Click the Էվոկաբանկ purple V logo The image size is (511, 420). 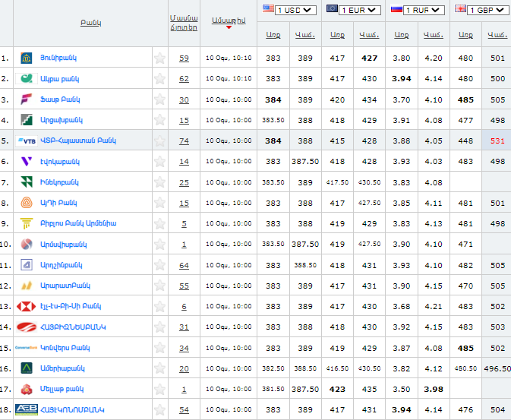click(x=27, y=161)
